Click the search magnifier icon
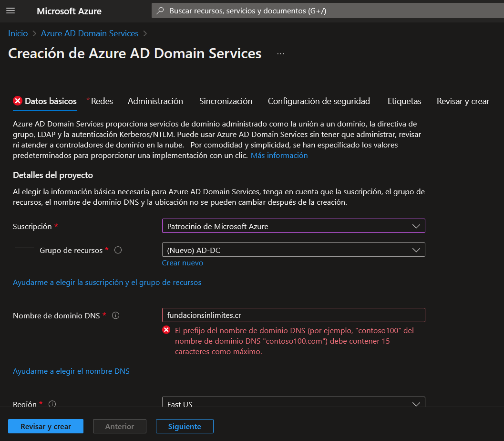Viewport: 504px width, 441px height. 160,10
